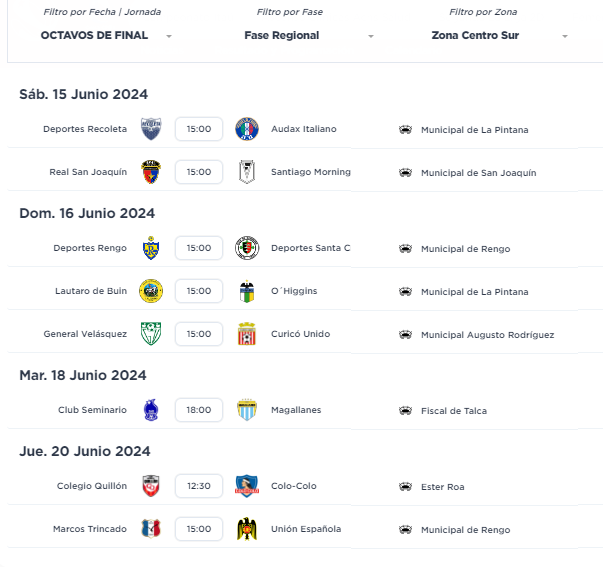
Task: Click the Colo-Colo team crest
Action: tap(247, 486)
